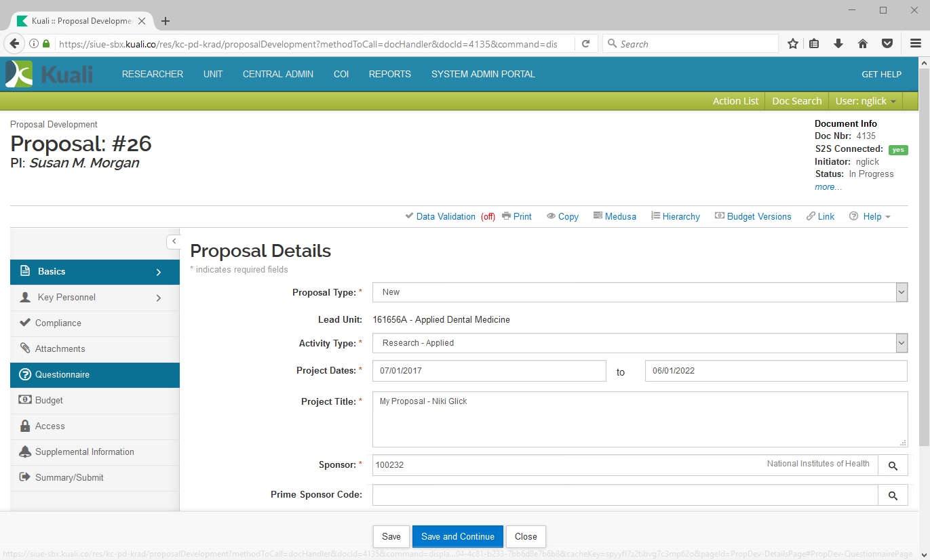
Task: Go to the Questionnaire section
Action: click(x=62, y=375)
